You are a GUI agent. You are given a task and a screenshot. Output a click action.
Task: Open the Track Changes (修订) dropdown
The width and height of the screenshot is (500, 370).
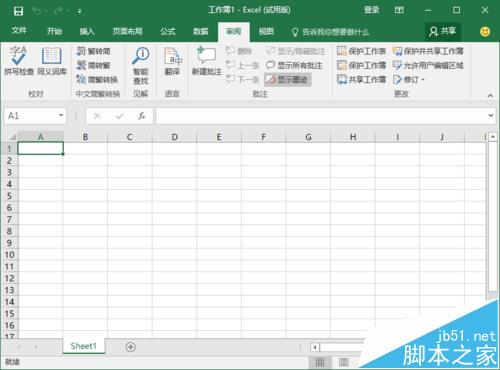[x=409, y=79]
